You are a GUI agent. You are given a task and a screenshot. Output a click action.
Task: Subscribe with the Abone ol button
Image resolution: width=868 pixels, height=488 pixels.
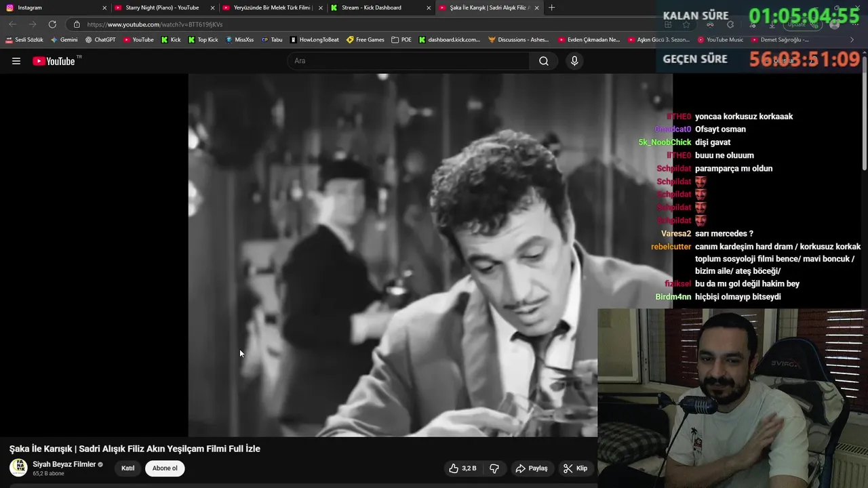165,468
